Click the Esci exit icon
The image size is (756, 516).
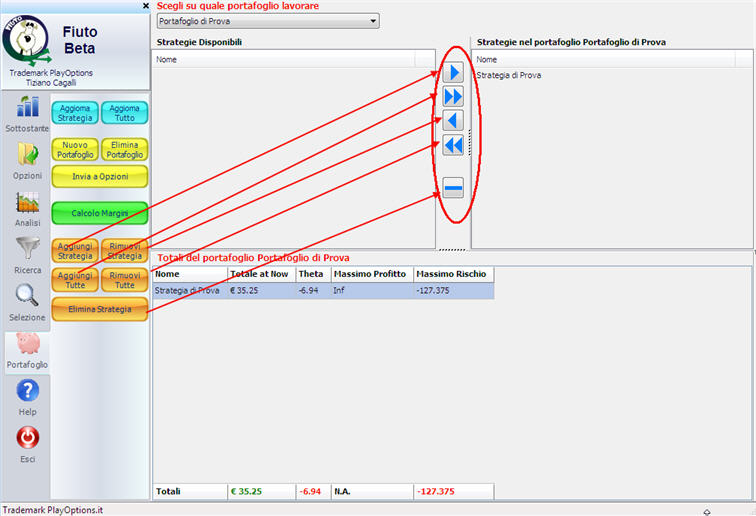pyautogui.click(x=27, y=444)
